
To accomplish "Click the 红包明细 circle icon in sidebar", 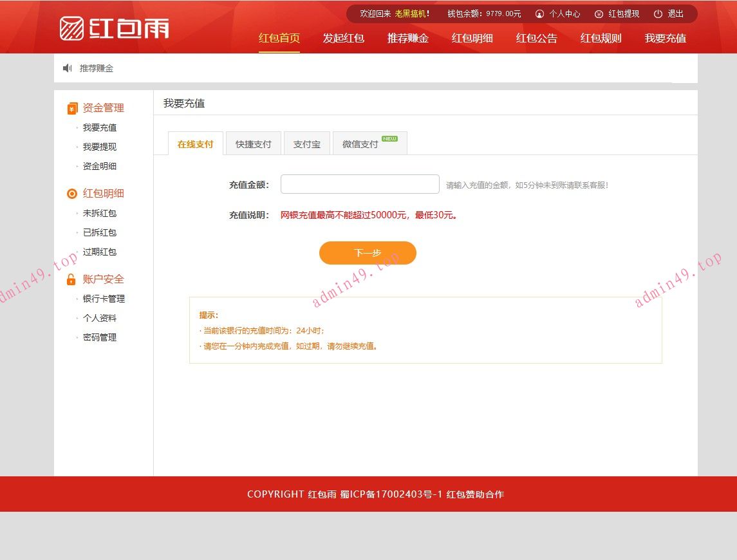I will tap(71, 193).
